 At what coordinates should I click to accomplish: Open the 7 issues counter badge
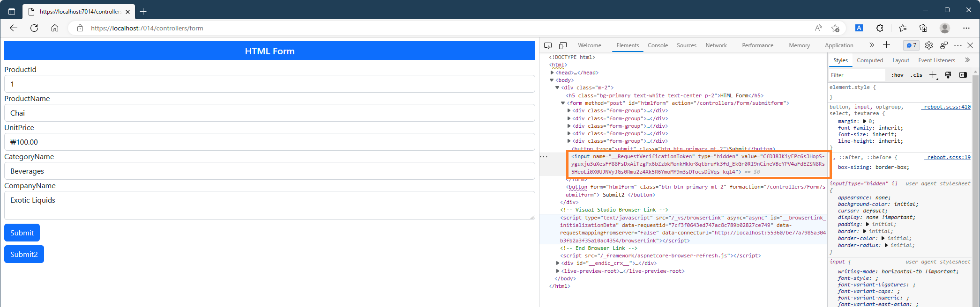point(911,45)
